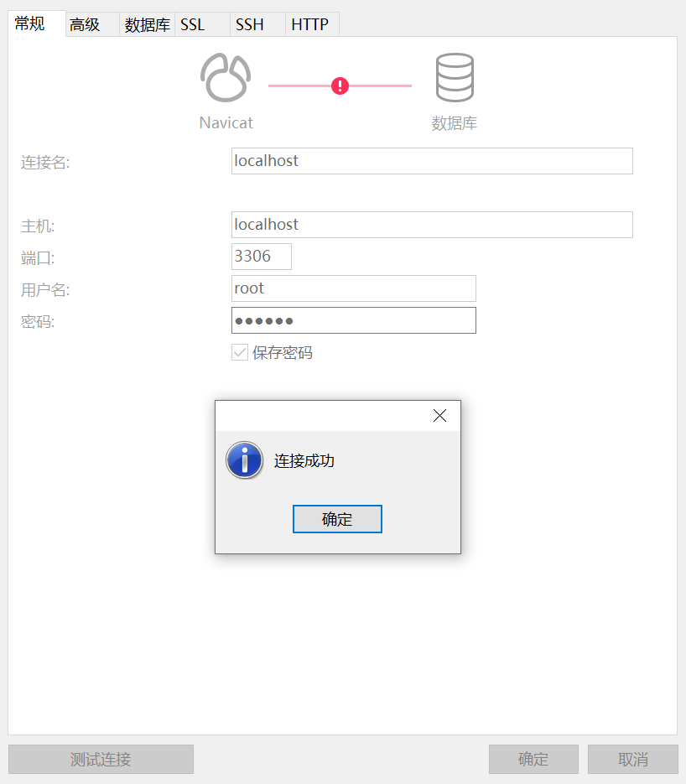Open the 数据库 tab
The width and height of the screenshot is (686, 784).
145,23
